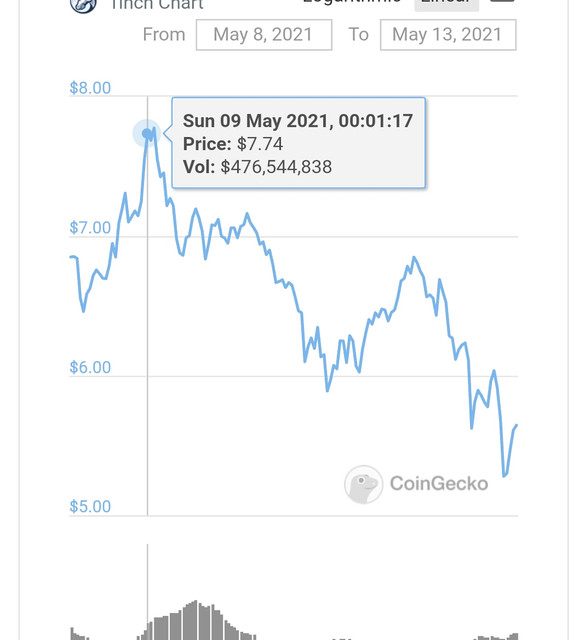Select the tallest gray volume bar
The image size is (585, 640).
196,620
